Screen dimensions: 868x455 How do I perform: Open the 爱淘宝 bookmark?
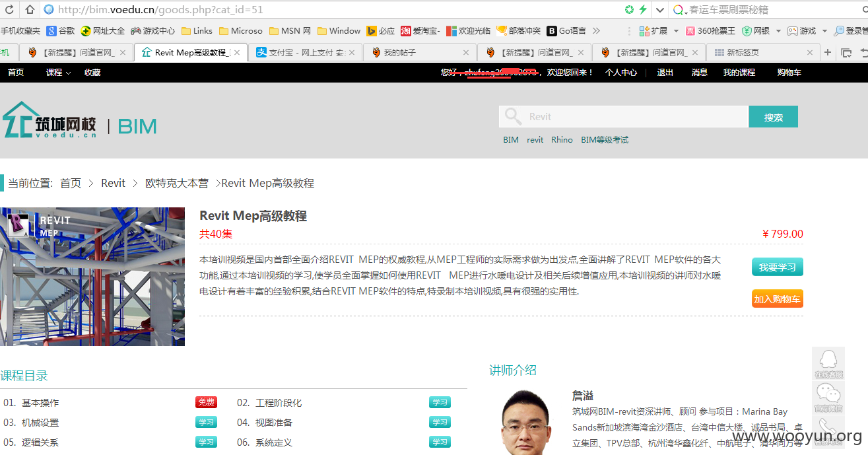420,31
